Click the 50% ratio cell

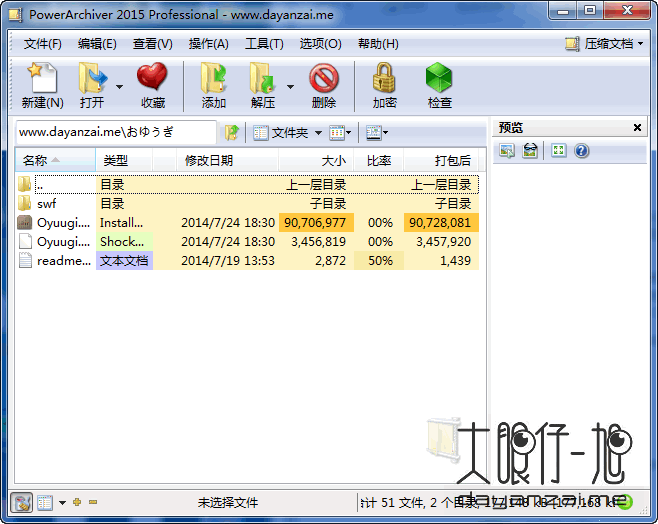tap(379, 261)
